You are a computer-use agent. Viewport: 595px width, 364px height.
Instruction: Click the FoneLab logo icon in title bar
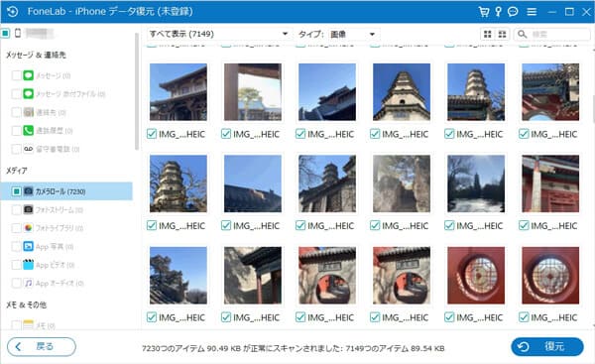[x=13, y=11]
